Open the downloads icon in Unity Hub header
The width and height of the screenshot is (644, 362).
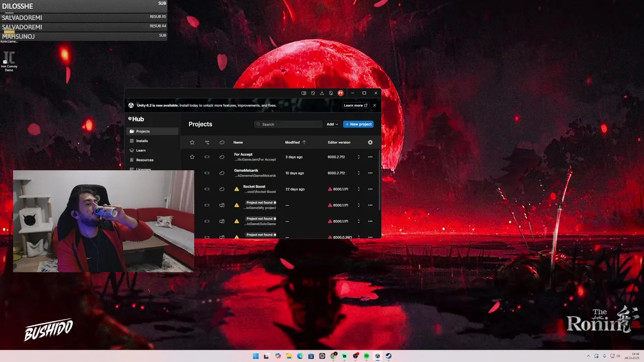point(322,93)
